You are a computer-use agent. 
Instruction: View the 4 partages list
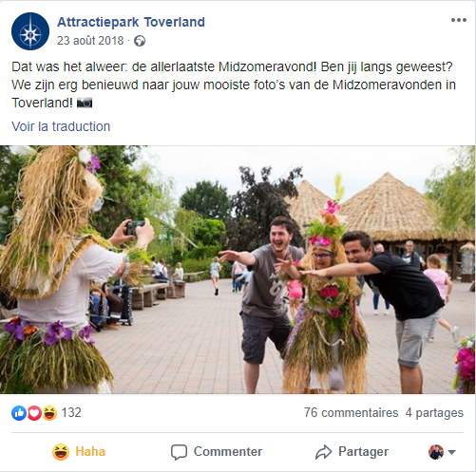coord(434,413)
